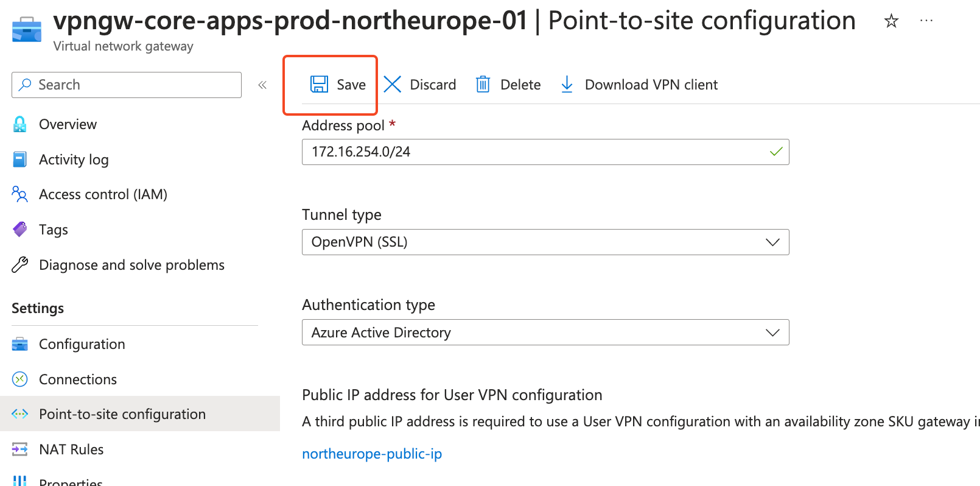Click the Connections circle icon
This screenshot has width=980, height=486.
[20, 379]
